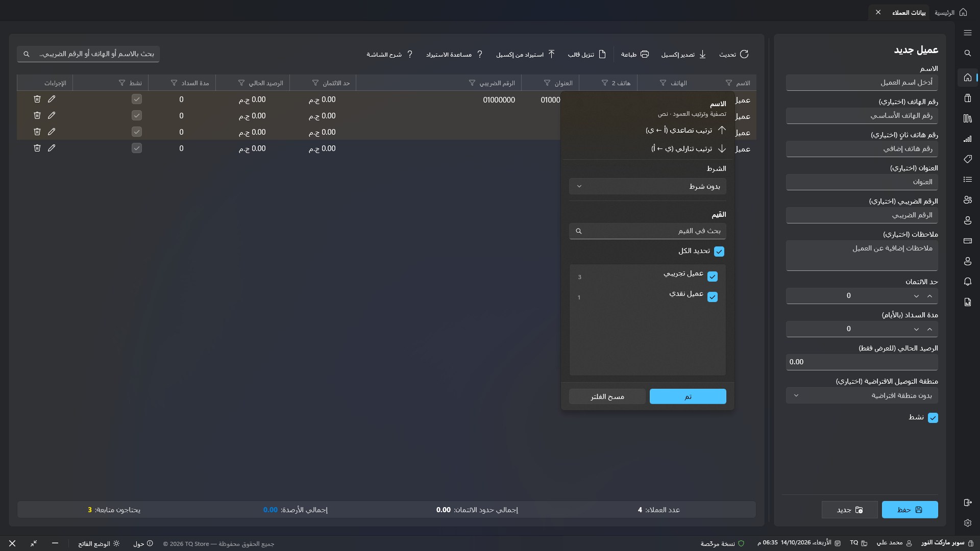The height and width of the screenshot is (551, 980).
Task: Close the بيانات العملاء tab
Action: pyautogui.click(x=878, y=12)
